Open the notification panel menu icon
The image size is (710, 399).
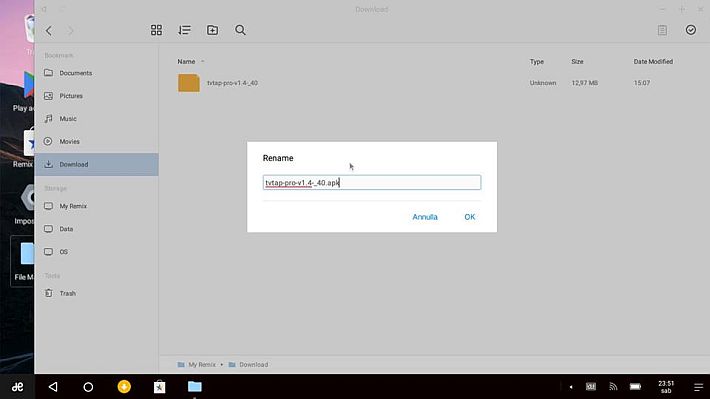pyautogui.click(x=698, y=387)
